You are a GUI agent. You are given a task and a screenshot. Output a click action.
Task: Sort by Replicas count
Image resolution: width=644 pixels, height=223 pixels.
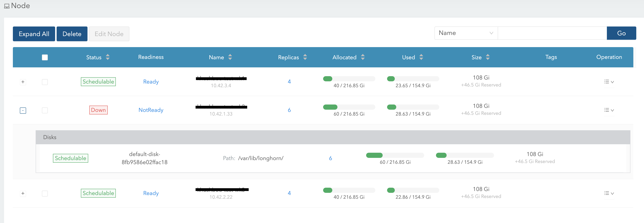tap(305, 57)
